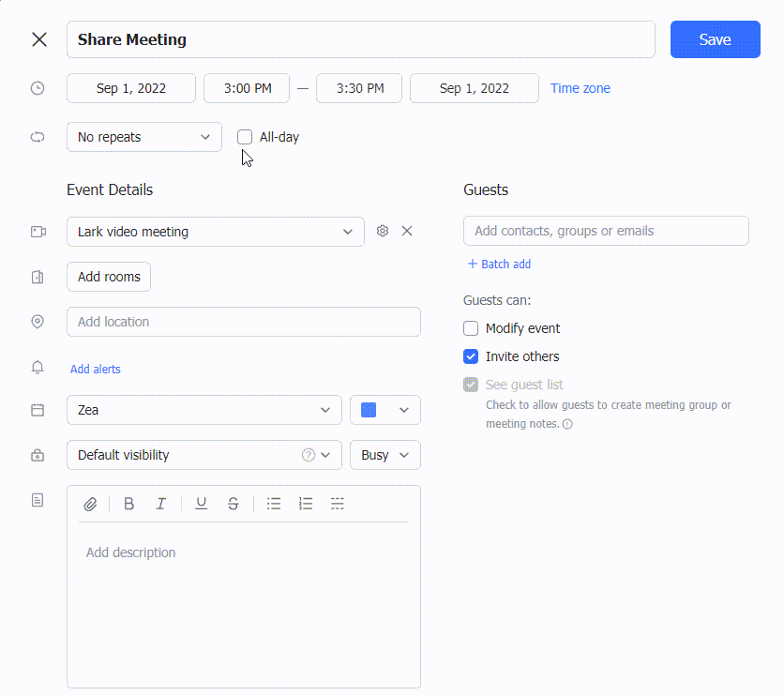Toggle bold formatting in description
784x696 pixels.
tap(129, 504)
